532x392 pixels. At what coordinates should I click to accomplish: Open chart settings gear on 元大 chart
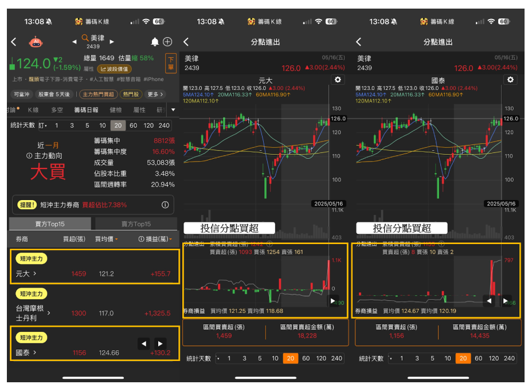point(338,80)
